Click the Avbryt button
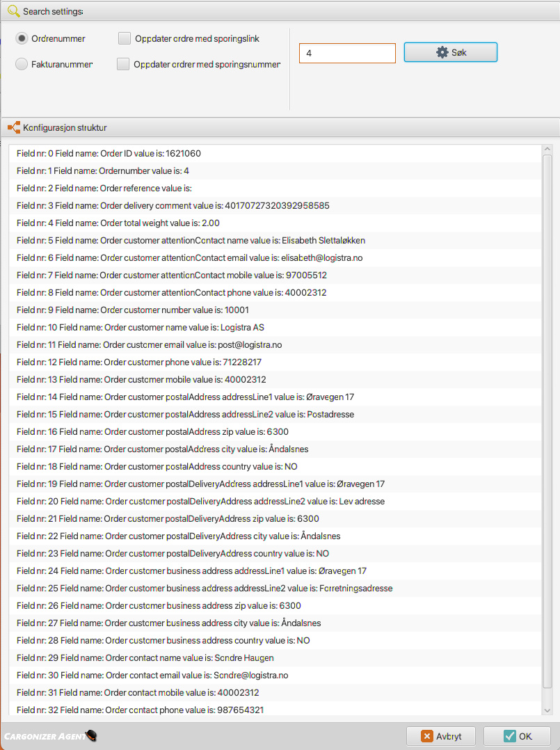Image resolution: width=560 pixels, height=750 pixels. 441,736
